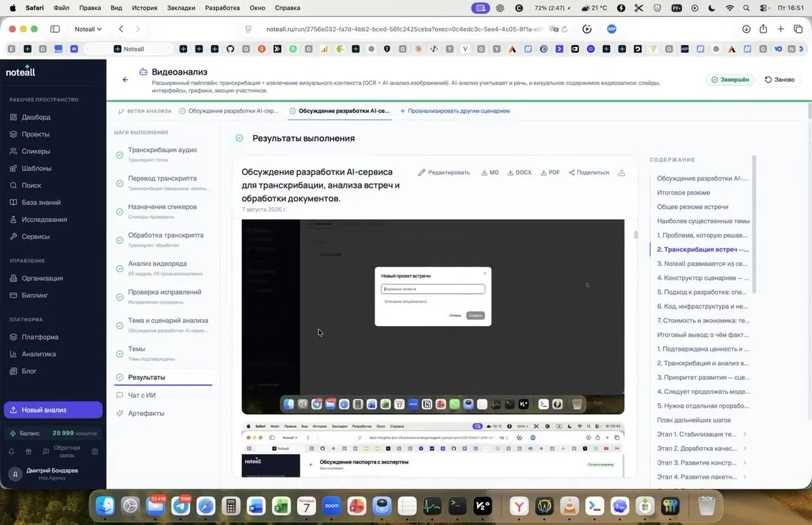Screen dimensions: 812x525
Task: Open new Safari tab with plus icon
Action: 781,29
